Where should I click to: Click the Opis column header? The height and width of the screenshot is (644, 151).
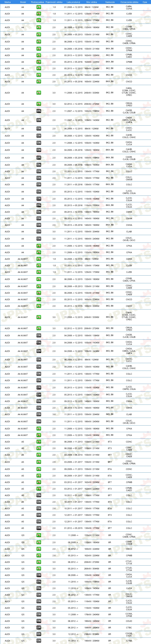coord(145,2)
